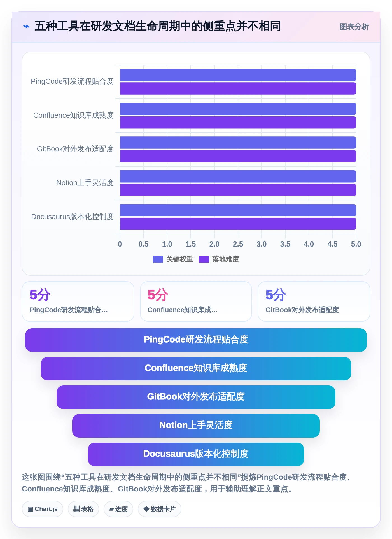
Task: Click the purple bar for Confluence知识库成熟度
Action: pos(238,122)
